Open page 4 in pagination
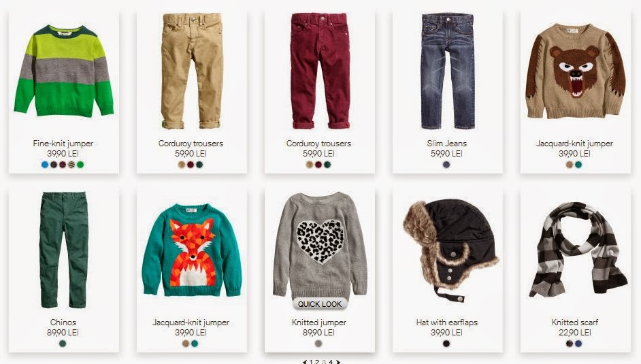641x364 pixels. (x=331, y=362)
